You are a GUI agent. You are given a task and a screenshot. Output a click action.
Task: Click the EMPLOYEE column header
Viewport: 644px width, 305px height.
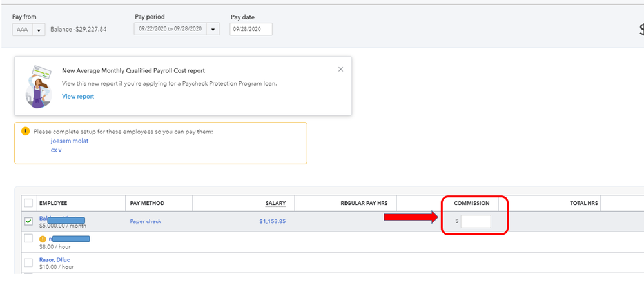pos(53,203)
